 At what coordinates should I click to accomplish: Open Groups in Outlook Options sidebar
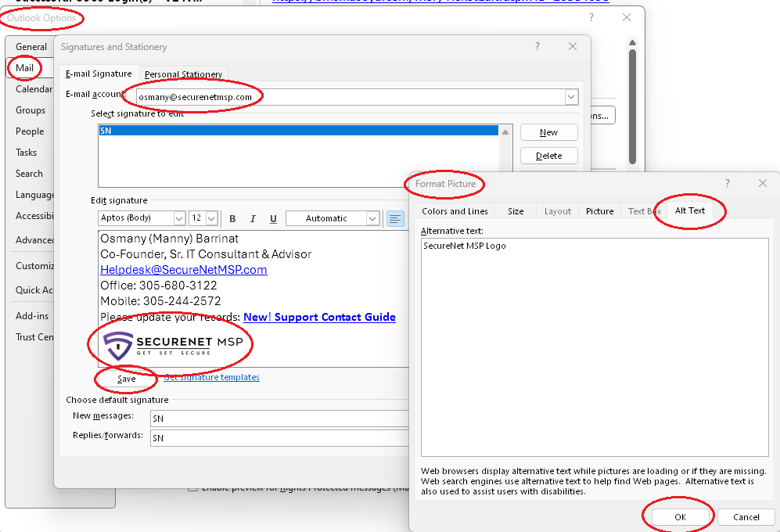[31, 110]
